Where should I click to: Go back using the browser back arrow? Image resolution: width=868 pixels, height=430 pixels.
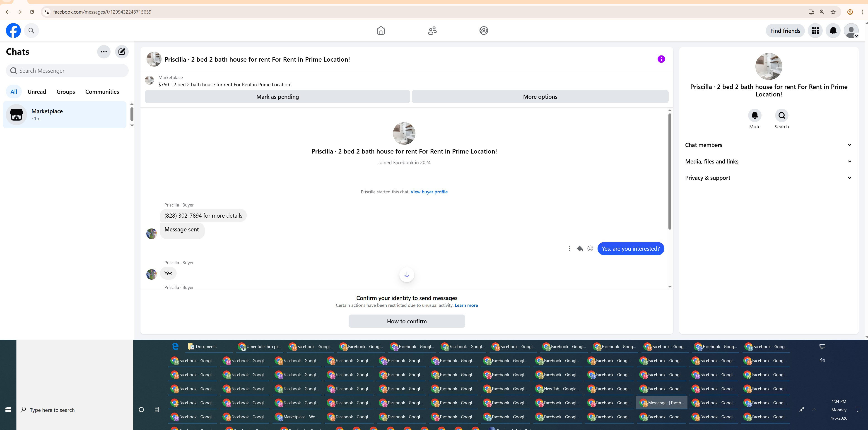7,12
